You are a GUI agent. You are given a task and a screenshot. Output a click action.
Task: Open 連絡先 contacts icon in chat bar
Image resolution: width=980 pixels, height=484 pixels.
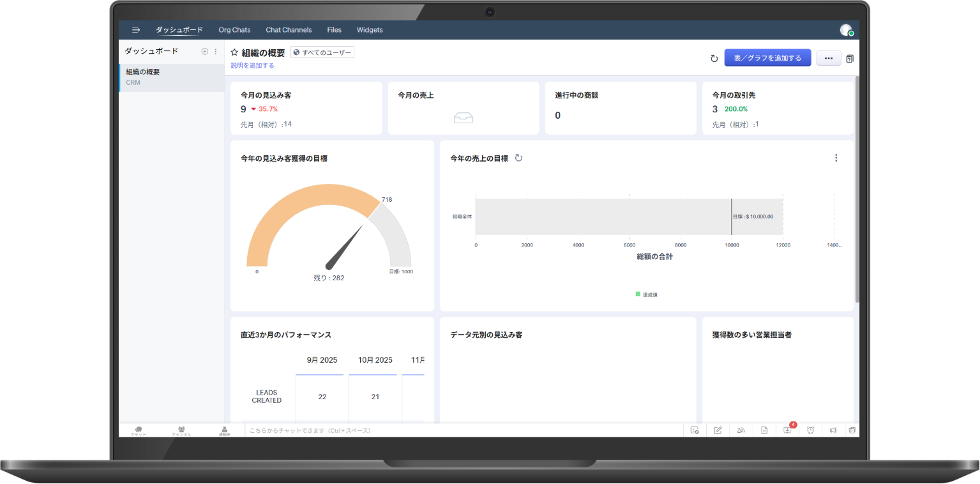[x=225, y=430]
